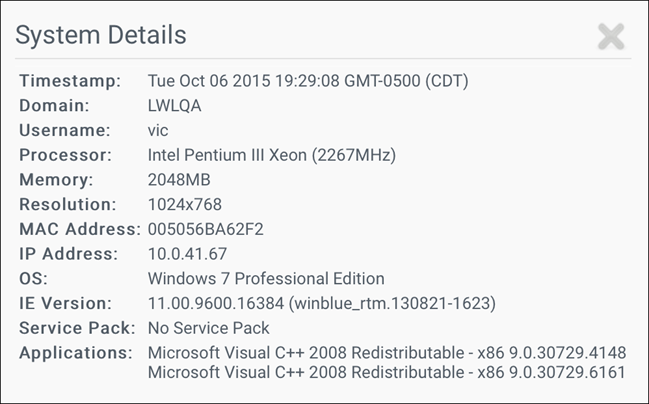Click the Domain label

pyautogui.click(x=54, y=105)
